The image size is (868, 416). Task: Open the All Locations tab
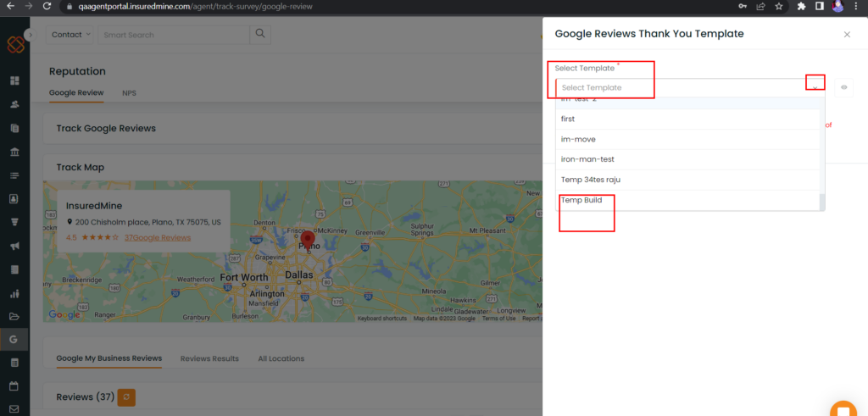coord(281,358)
